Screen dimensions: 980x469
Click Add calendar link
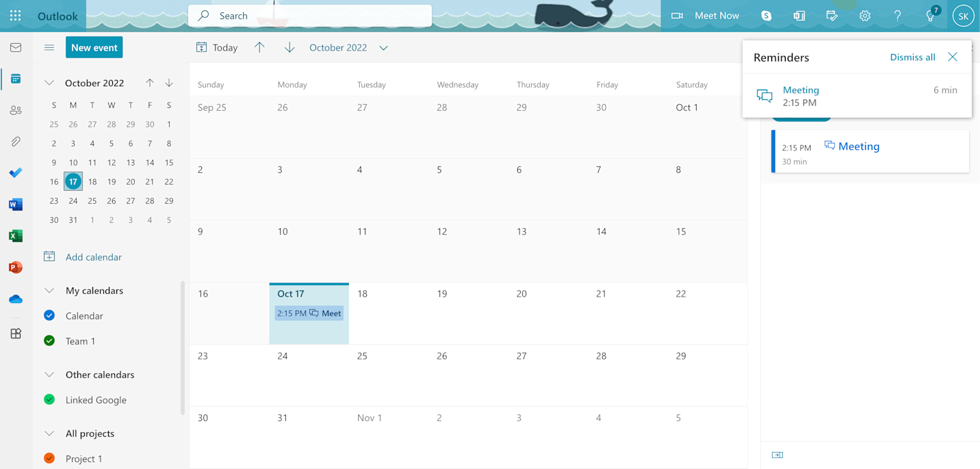(x=83, y=256)
